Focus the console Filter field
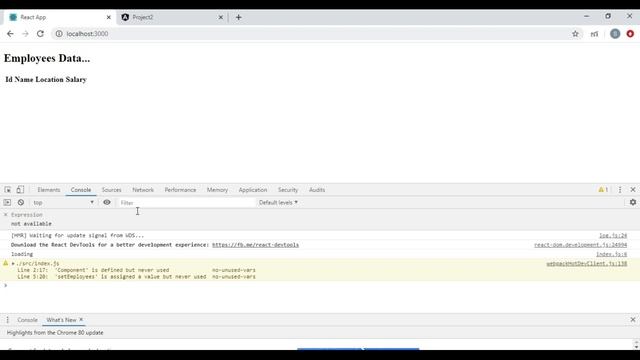640x360 pixels. point(186,202)
